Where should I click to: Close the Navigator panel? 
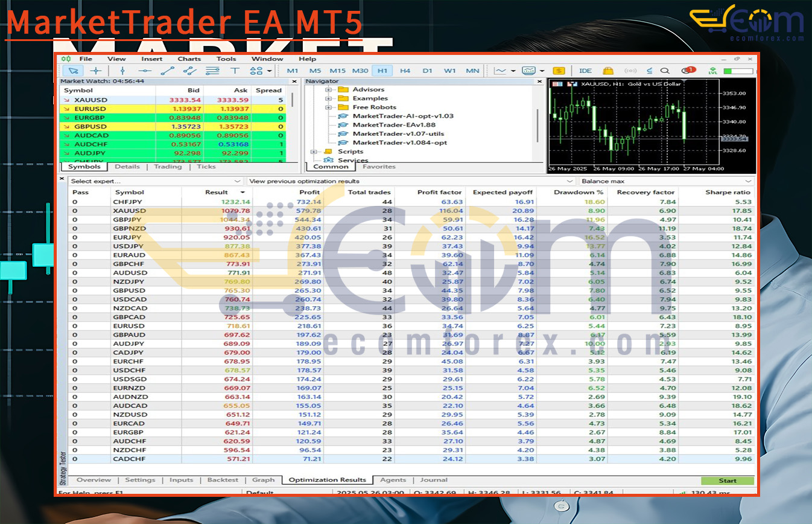[541, 81]
